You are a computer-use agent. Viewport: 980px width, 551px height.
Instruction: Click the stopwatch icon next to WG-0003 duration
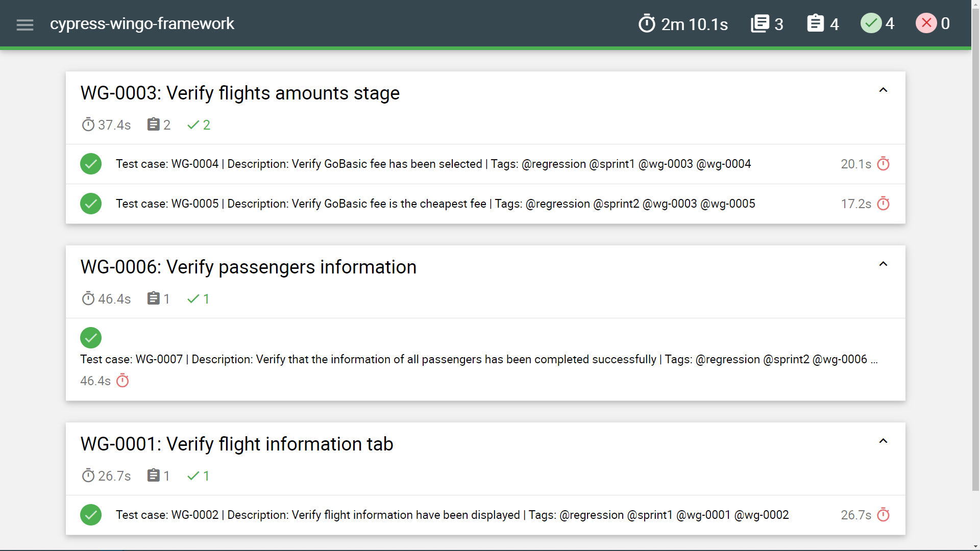click(88, 124)
